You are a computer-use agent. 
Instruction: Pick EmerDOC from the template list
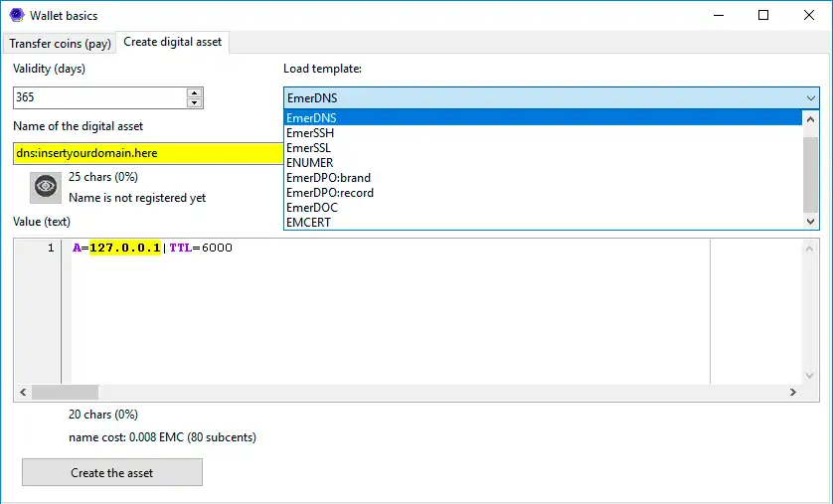543,207
